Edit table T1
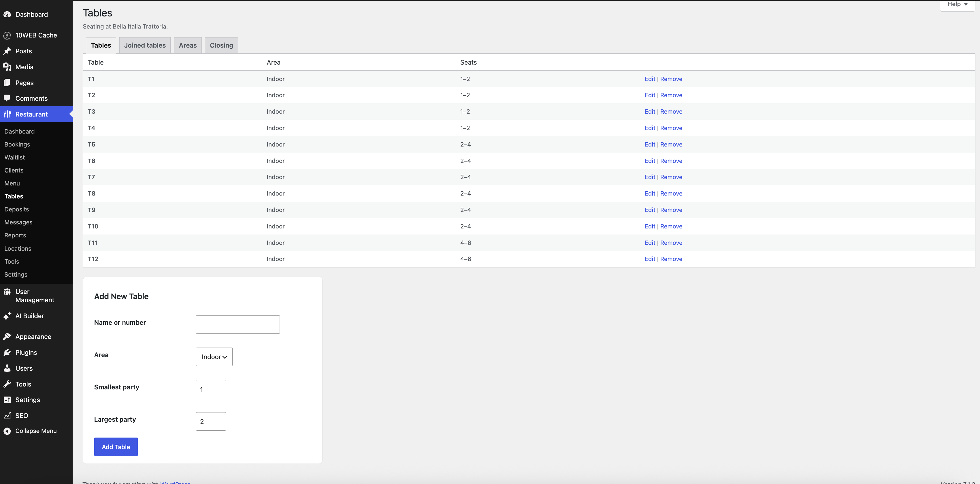 click(650, 79)
